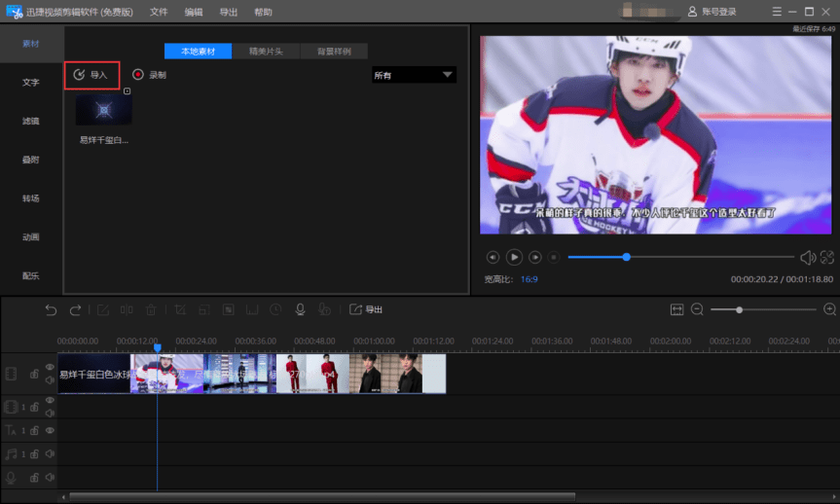
Task: Click the text track TA icon
Action: [x=11, y=430]
